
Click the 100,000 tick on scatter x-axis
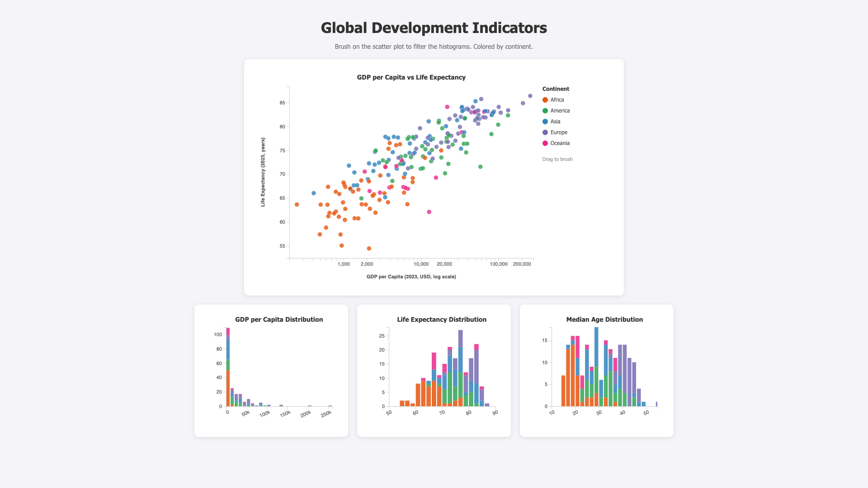(x=499, y=264)
